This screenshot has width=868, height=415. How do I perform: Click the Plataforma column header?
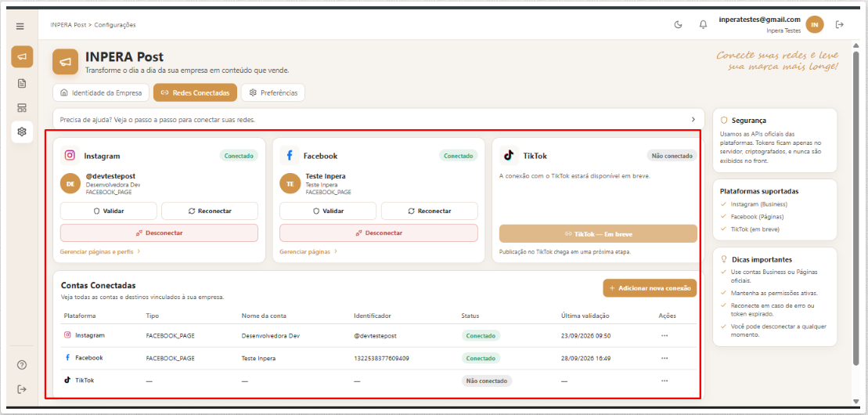point(81,316)
